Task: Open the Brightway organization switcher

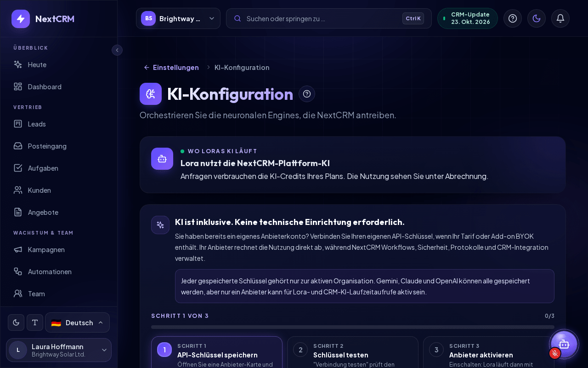Action: tap(178, 18)
